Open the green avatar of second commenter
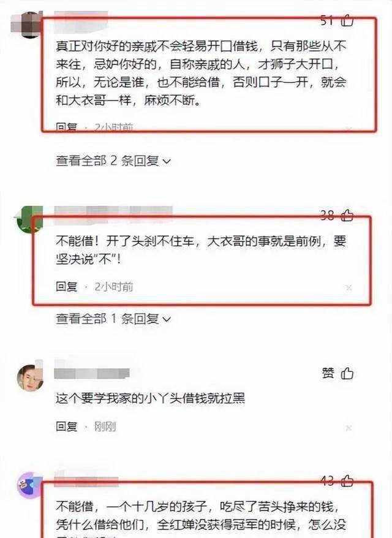The image size is (392, 538). [29, 219]
